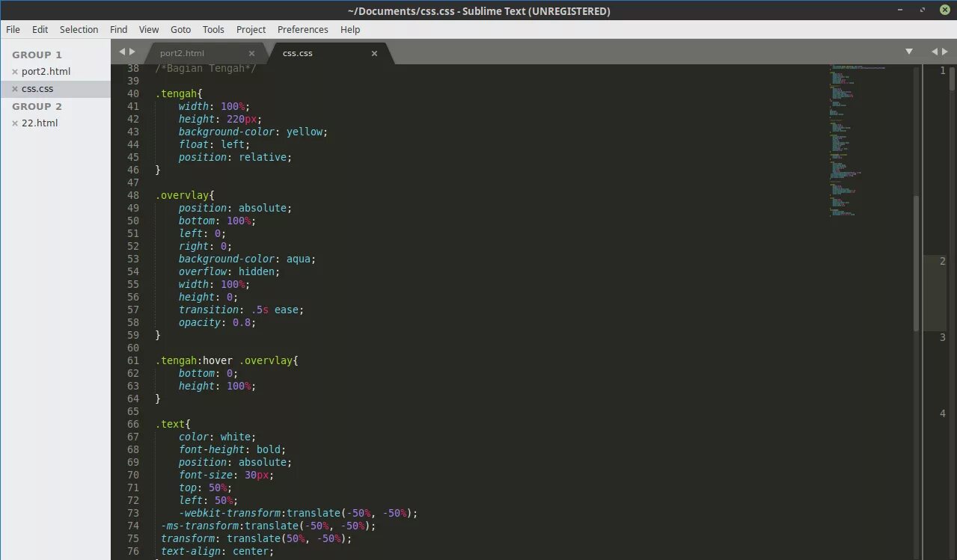Click the '.tengah:hover .overvlay' selector line
This screenshot has height=560, width=957.
tap(227, 360)
